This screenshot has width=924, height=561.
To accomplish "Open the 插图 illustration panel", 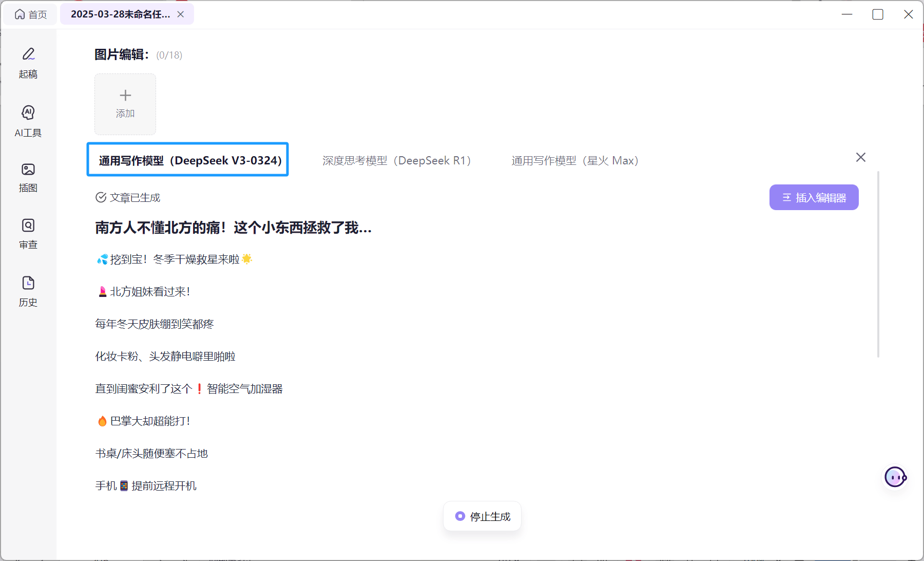I will click(28, 177).
